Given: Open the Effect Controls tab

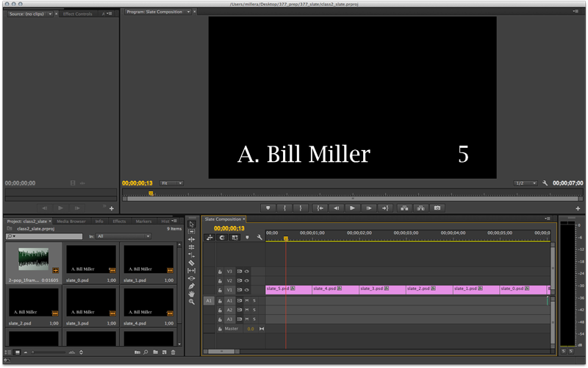Looking at the screenshot, I should click(x=78, y=14).
